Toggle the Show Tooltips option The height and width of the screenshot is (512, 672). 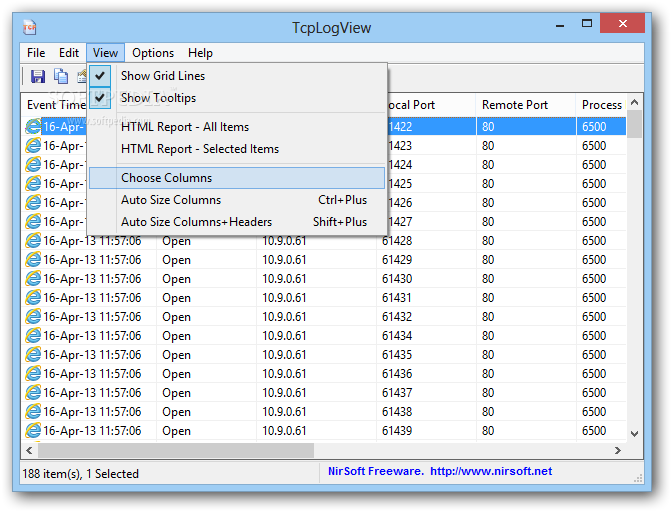tap(237, 98)
